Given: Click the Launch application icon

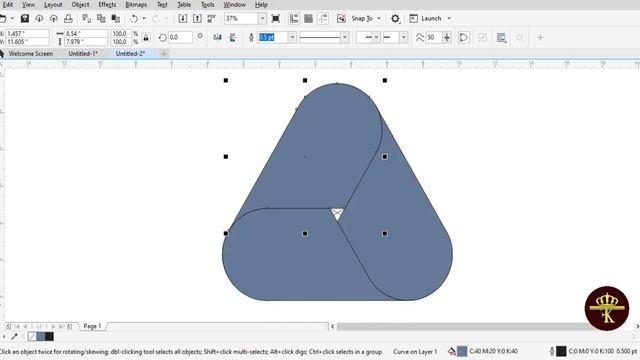Looking at the screenshot, I should click(413, 18).
